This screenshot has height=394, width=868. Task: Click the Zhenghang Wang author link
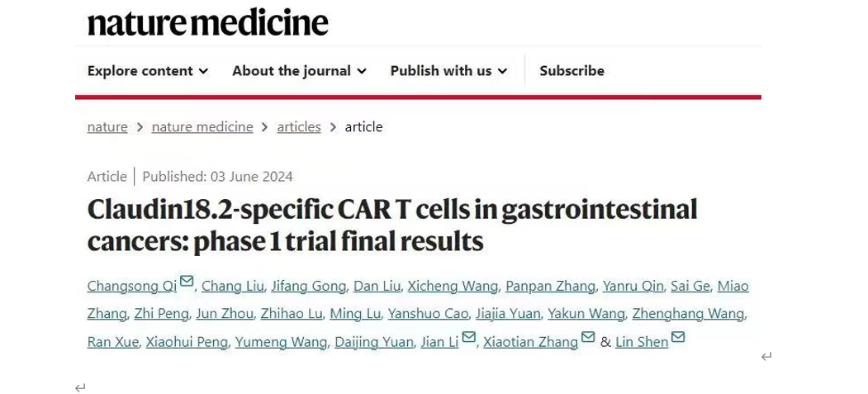click(687, 314)
